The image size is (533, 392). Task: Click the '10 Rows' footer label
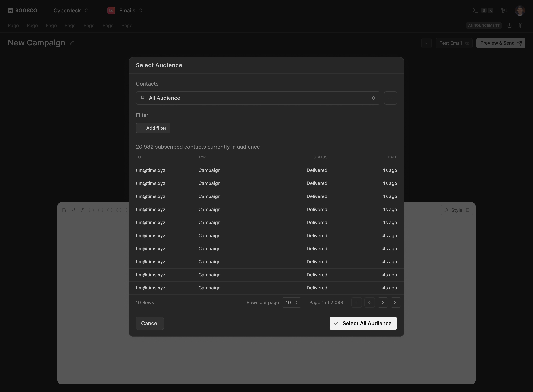[x=145, y=302]
